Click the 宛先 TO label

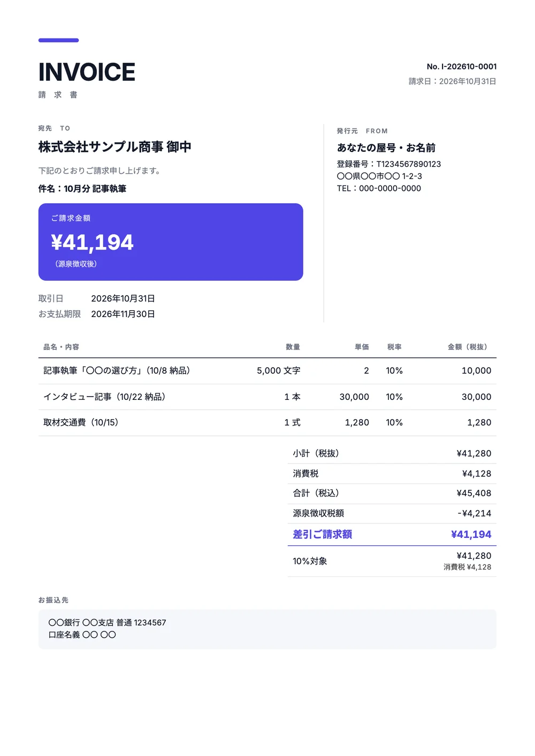54,128
